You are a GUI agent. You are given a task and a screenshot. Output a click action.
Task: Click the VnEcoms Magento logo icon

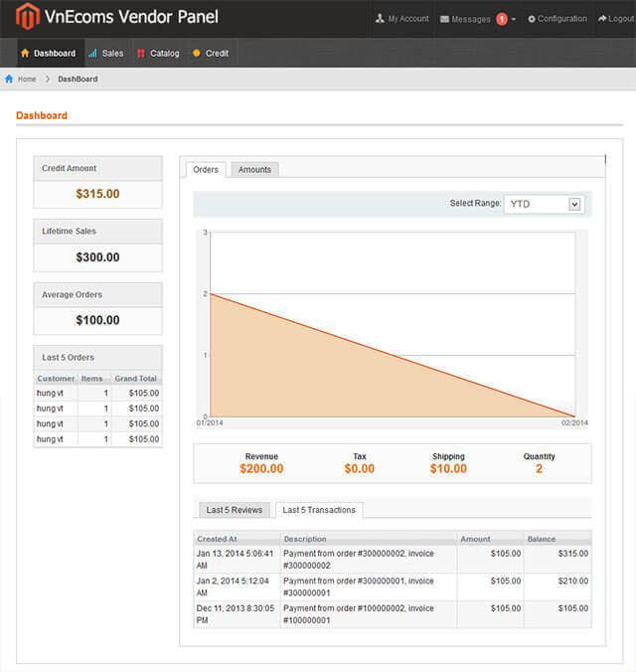tap(28, 17)
